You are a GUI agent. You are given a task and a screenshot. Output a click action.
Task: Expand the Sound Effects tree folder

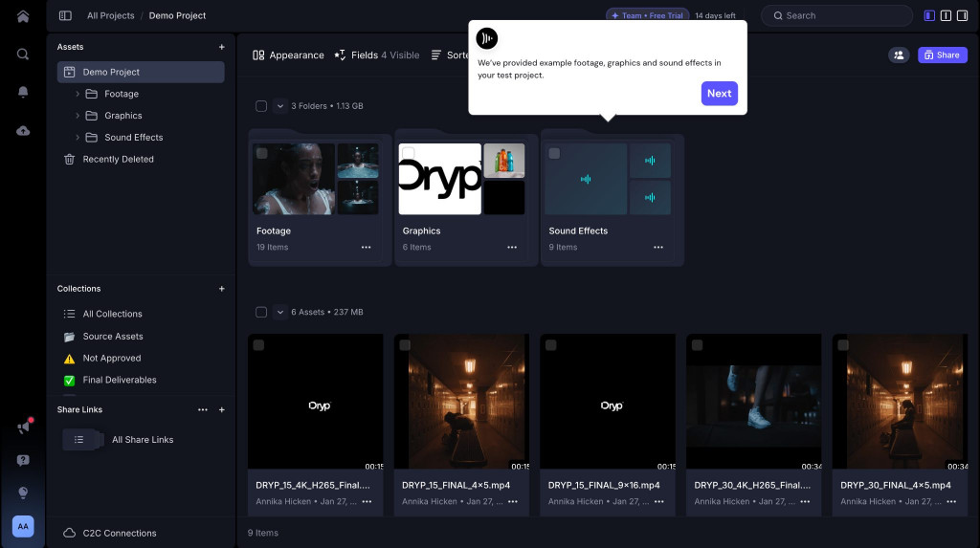[x=78, y=138]
